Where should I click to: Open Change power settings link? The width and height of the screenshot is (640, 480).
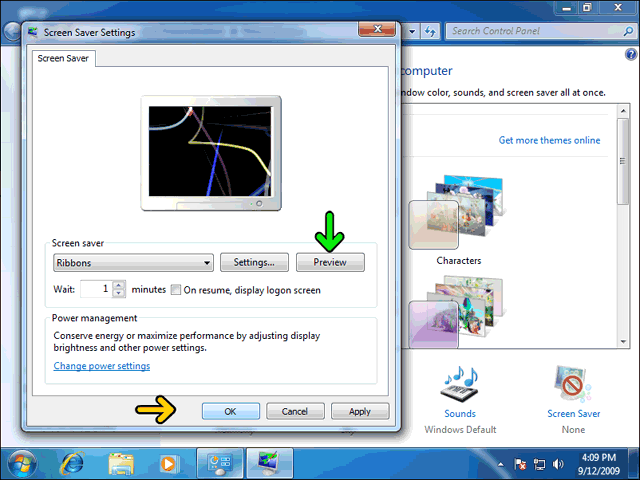pyautogui.click(x=102, y=366)
